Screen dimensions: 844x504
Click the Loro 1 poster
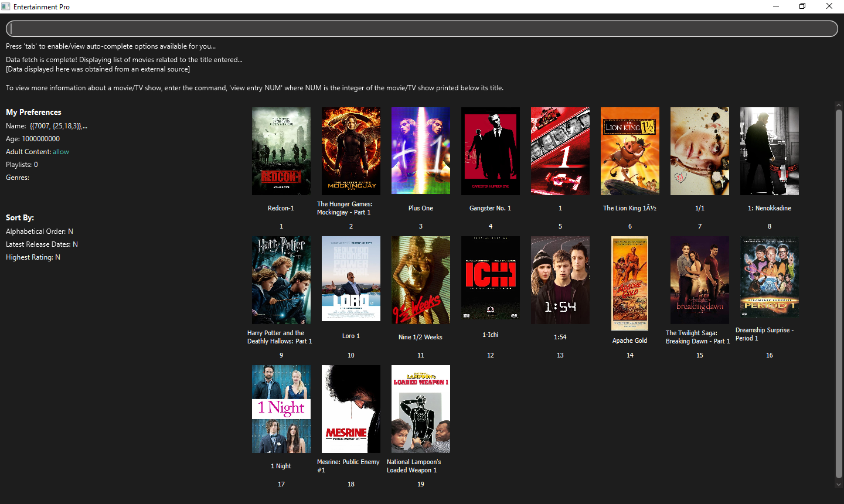351,279
